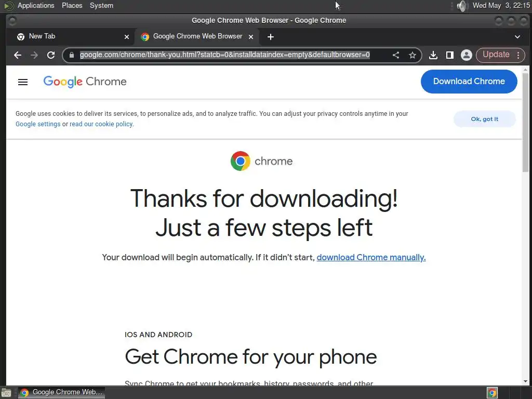Click the Download Chrome button
Viewport: 532px width, 399px height.
[469, 82]
